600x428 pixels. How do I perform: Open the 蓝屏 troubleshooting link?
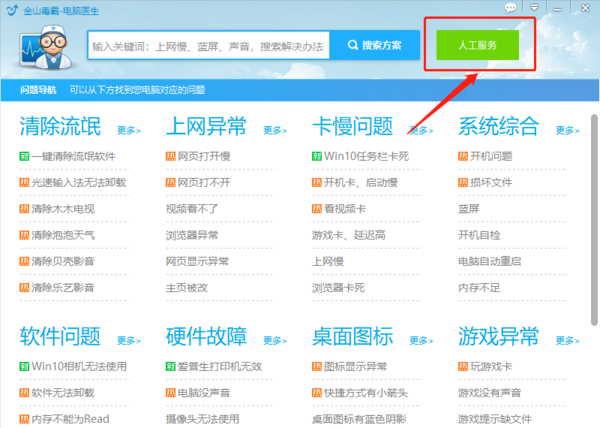(x=469, y=209)
